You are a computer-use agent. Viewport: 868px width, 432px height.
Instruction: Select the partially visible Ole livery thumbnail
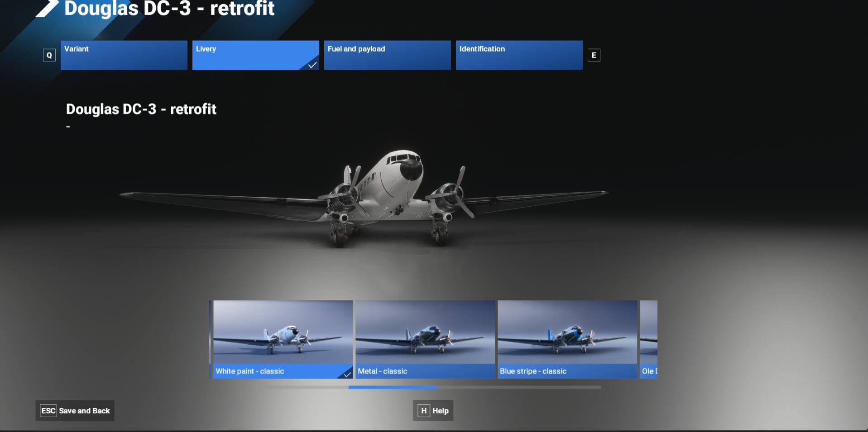tap(648, 339)
